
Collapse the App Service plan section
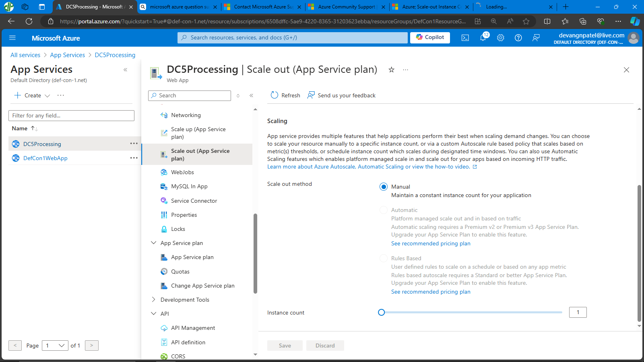point(153,243)
